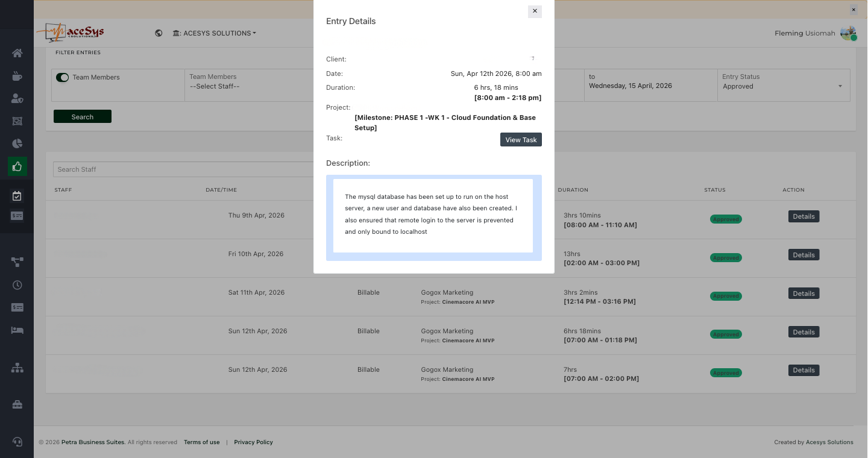868x458 pixels.
Task: Open the org-chart hierarchy sidebar icon
Action: click(17, 367)
